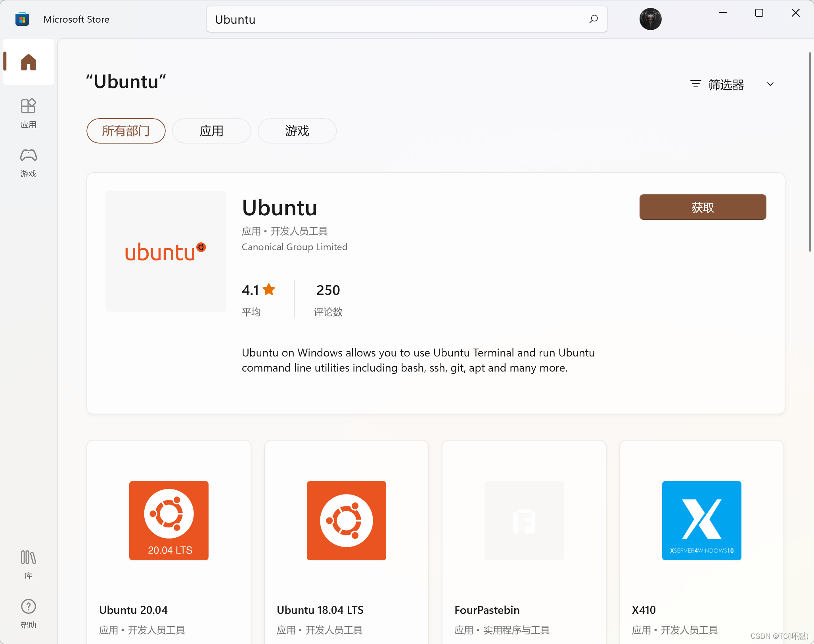The width and height of the screenshot is (814, 644).
Task: Open the FourPastebin app card
Action: pos(523,539)
